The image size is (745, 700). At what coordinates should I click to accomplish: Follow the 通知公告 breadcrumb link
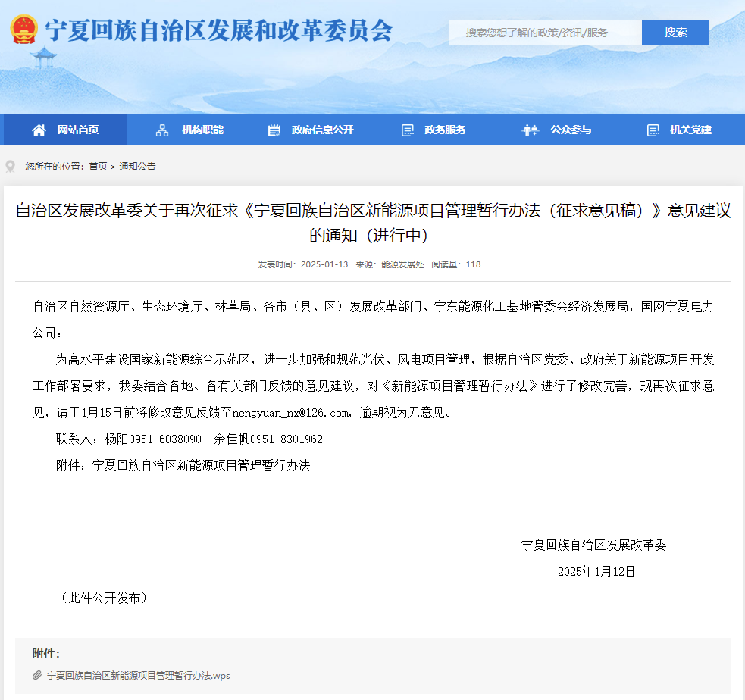[137, 167]
